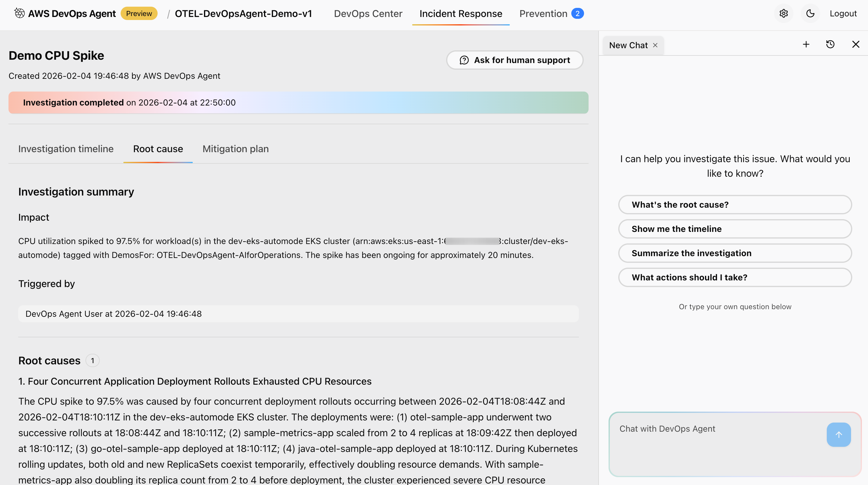Go to DevOps Center page

[368, 13]
